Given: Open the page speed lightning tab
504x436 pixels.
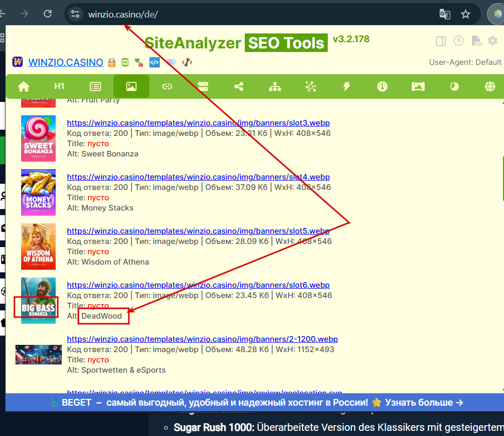Looking at the screenshot, I should pos(346,86).
